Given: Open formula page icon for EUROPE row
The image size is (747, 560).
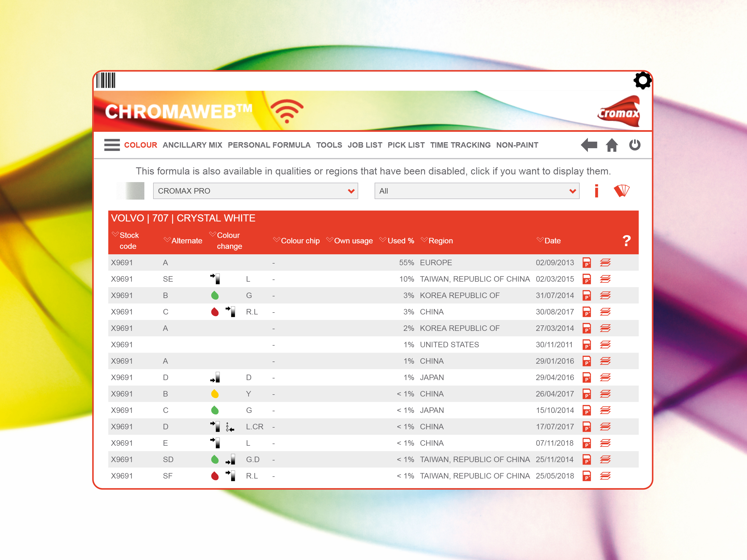Looking at the screenshot, I should [586, 263].
